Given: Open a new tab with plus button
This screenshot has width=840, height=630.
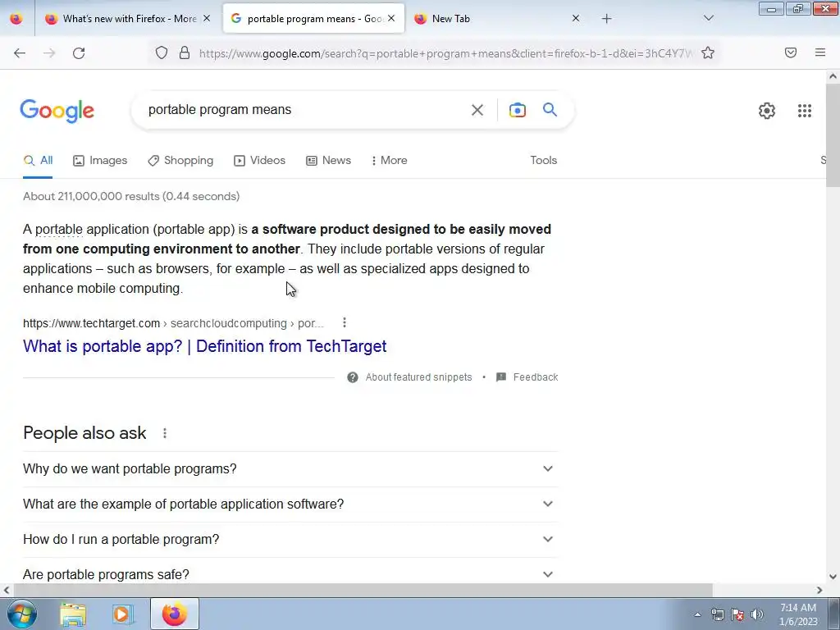Looking at the screenshot, I should pyautogui.click(x=606, y=19).
